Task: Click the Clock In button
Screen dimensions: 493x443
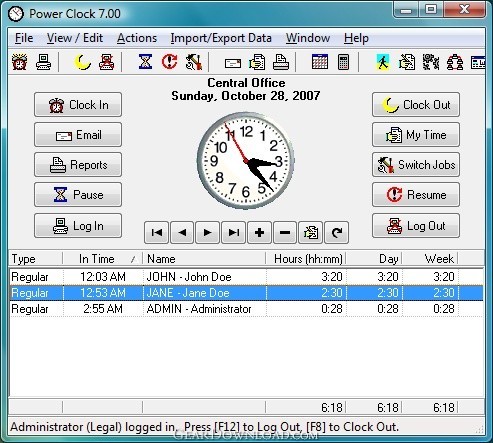Action: point(78,105)
